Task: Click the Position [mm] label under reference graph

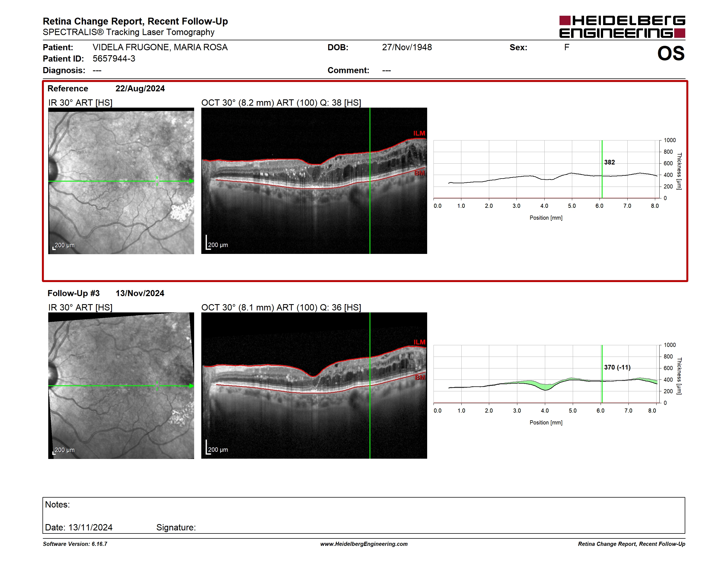Action: click(546, 218)
